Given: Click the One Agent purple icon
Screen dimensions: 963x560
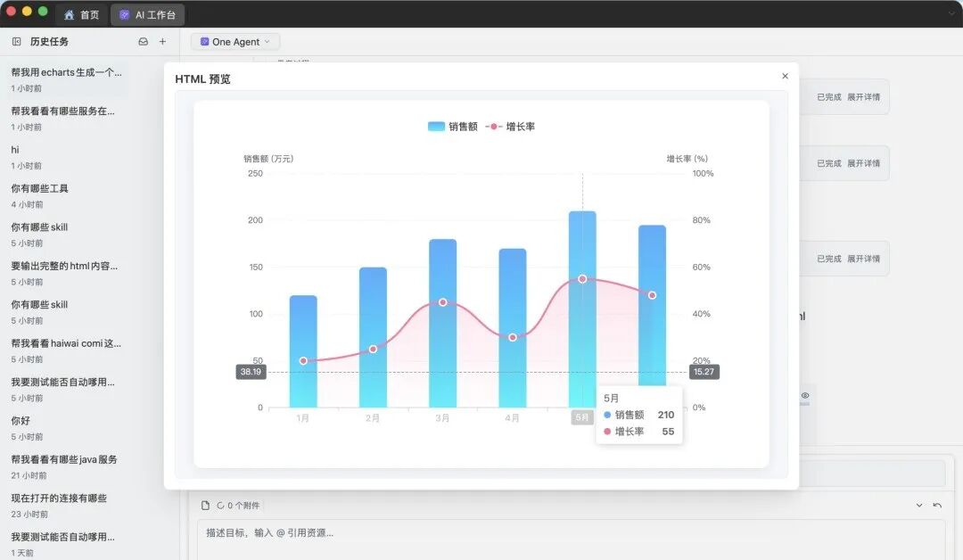Looking at the screenshot, I should pyautogui.click(x=204, y=42).
